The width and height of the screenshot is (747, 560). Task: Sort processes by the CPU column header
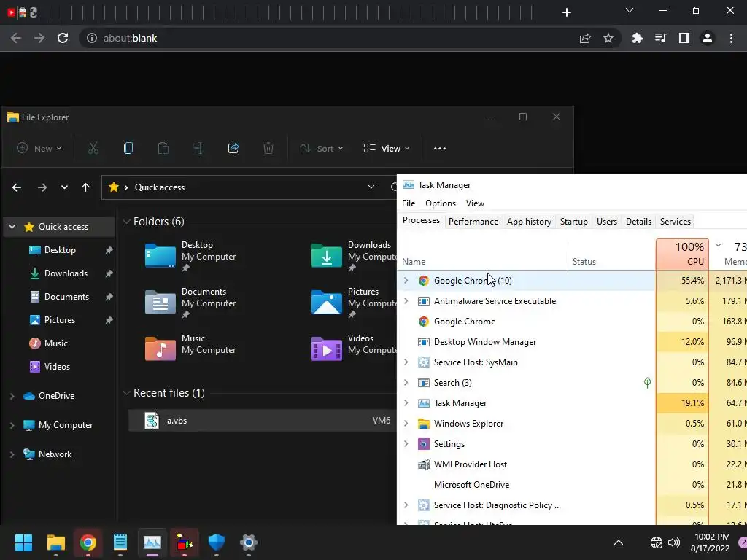pos(683,254)
